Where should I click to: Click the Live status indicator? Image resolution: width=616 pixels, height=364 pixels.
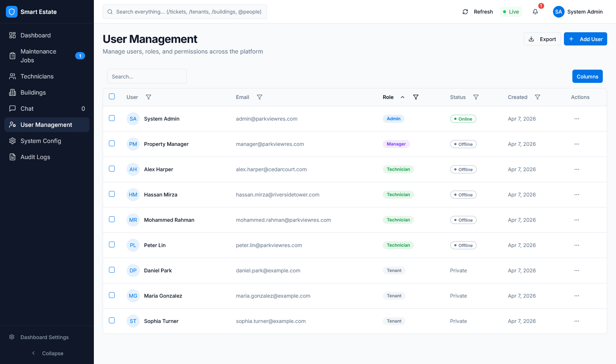(x=511, y=12)
